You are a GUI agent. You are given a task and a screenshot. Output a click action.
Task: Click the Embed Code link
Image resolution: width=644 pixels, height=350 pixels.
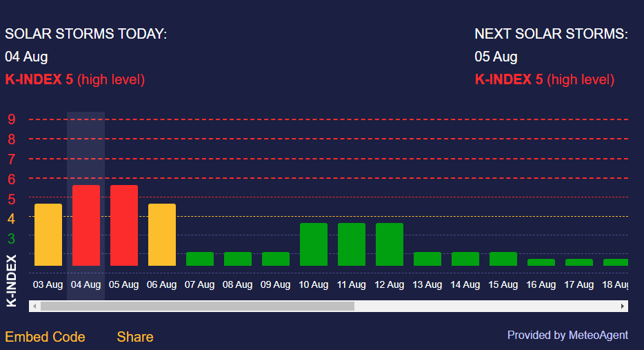(x=45, y=337)
